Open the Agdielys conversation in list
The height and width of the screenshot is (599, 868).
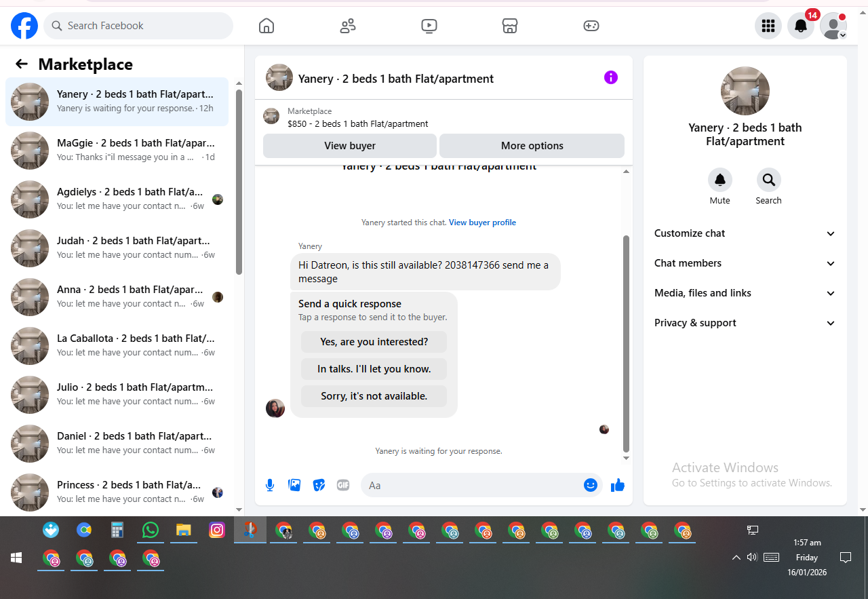point(117,199)
